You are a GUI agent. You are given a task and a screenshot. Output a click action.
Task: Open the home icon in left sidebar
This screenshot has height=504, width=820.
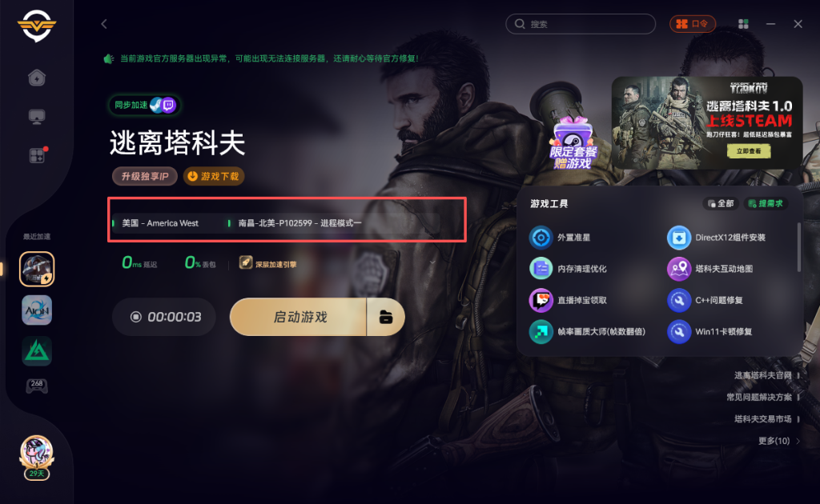pyautogui.click(x=37, y=78)
